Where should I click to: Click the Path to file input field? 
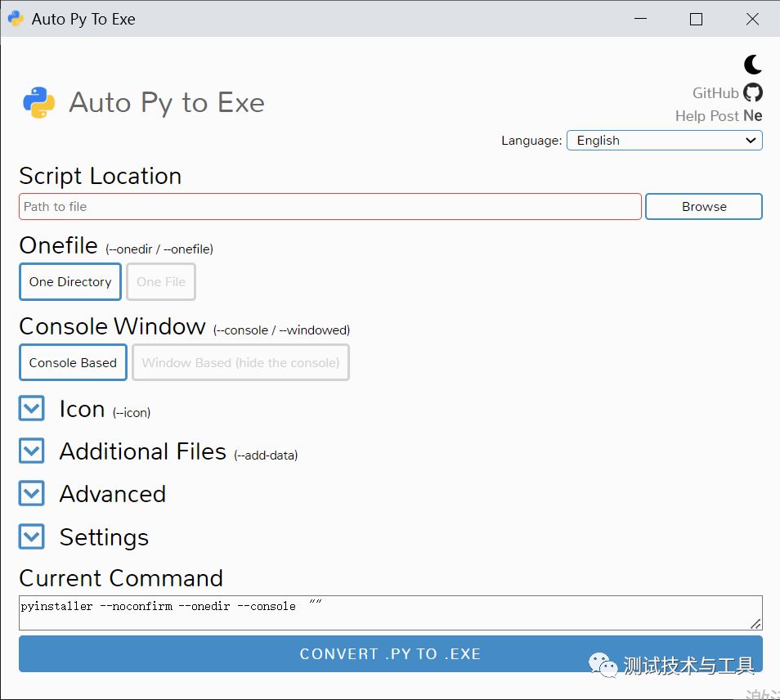click(329, 206)
